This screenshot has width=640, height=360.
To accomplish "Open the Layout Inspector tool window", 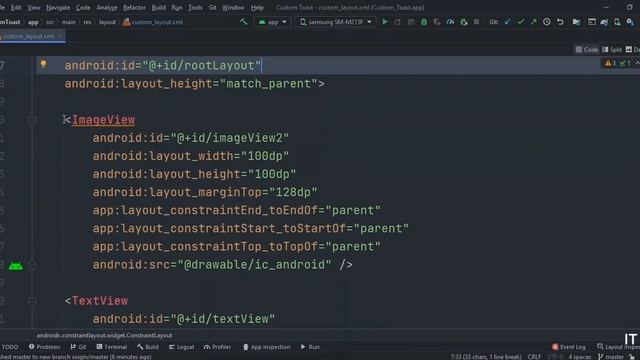I will point(618,347).
